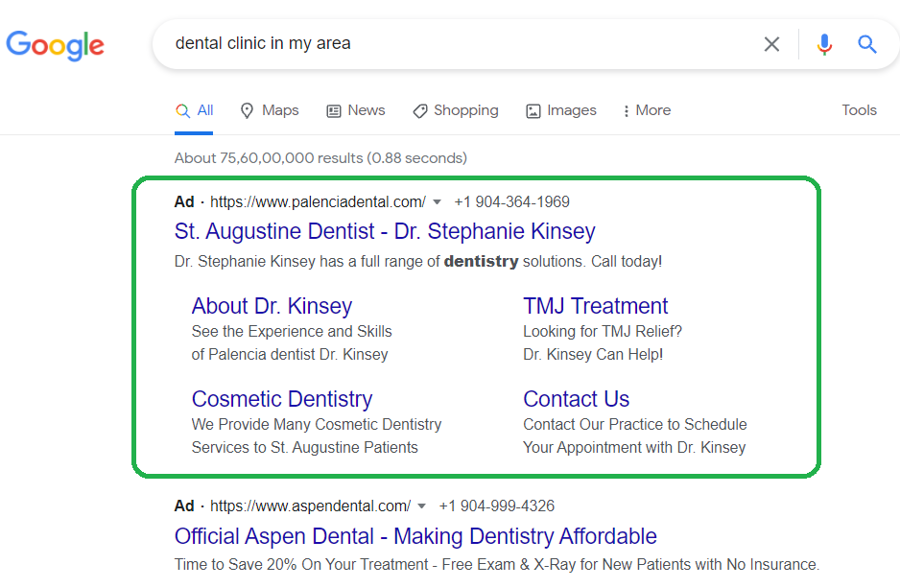The image size is (900, 588).
Task: Click the phone number +1 904-364-1969
Action: [512, 202]
